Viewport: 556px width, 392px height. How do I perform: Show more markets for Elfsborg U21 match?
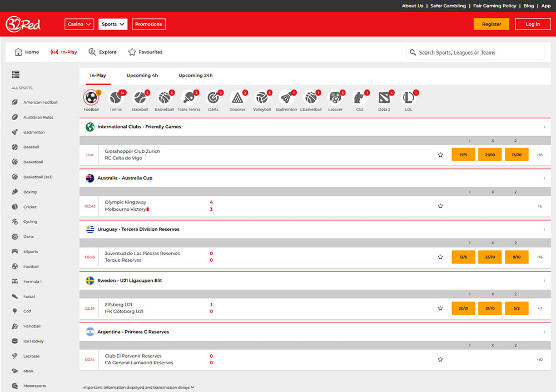coord(540,308)
